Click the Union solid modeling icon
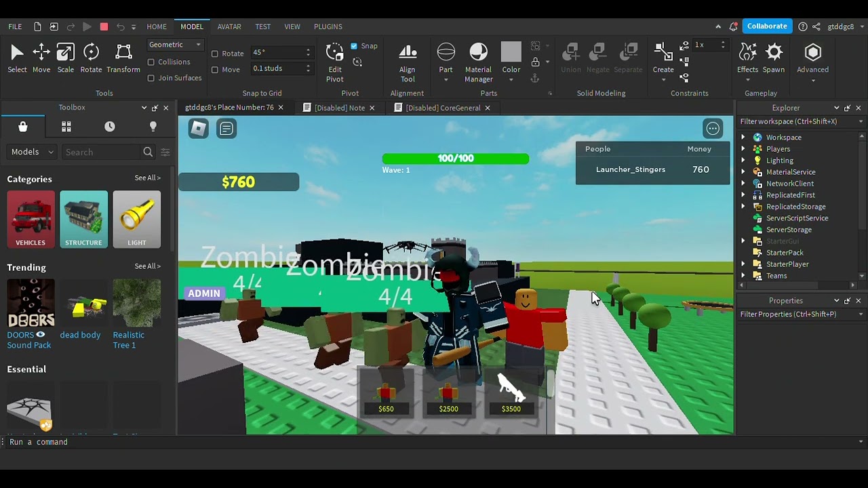 (571, 58)
